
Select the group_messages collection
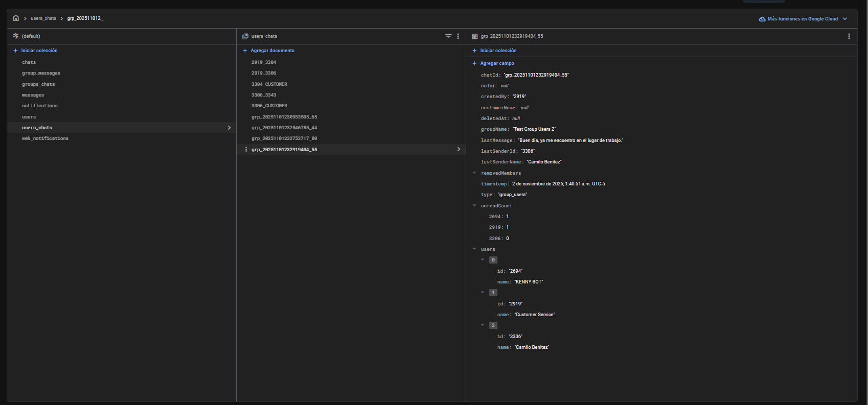click(41, 73)
